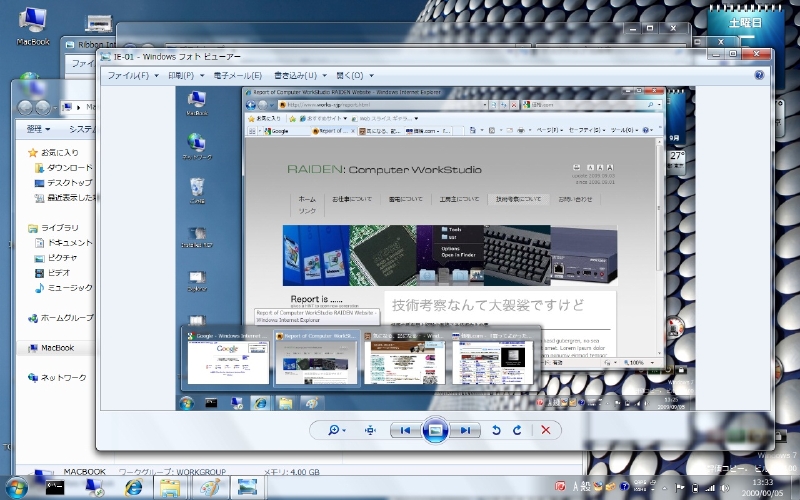Rotate the photo counterclockwise

click(x=496, y=430)
